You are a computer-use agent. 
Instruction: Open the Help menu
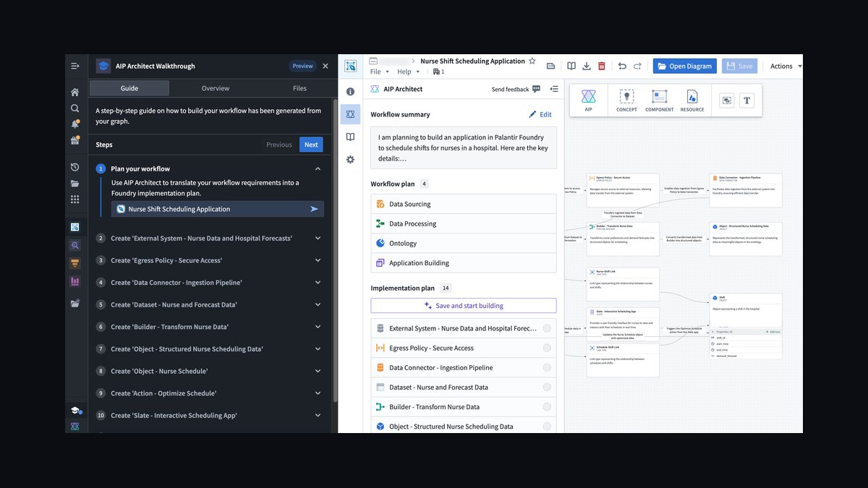(408, 72)
